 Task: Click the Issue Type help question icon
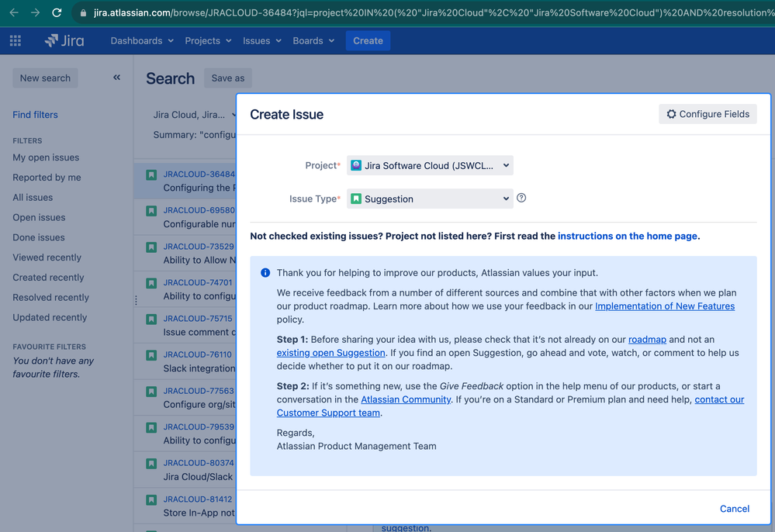click(521, 198)
